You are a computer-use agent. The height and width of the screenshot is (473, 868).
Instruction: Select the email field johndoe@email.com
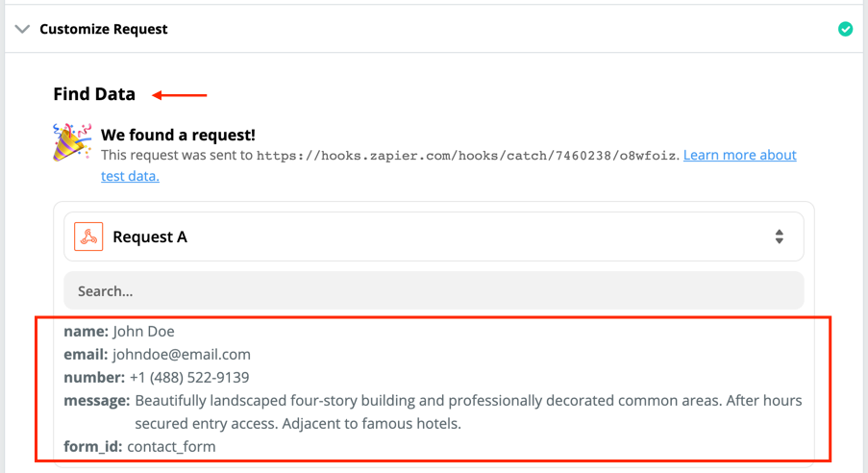click(x=158, y=355)
